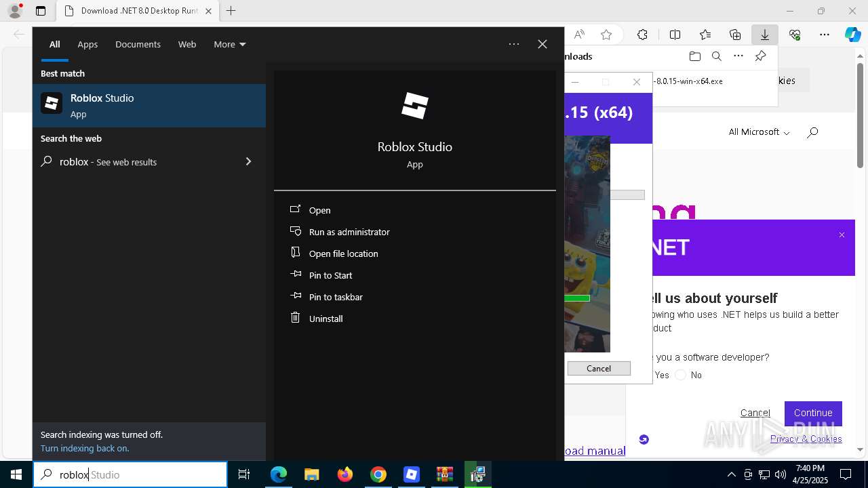Viewport: 868px width, 488px height.
Task: Open the Windows Start menu
Action: (x=16, y=474)
